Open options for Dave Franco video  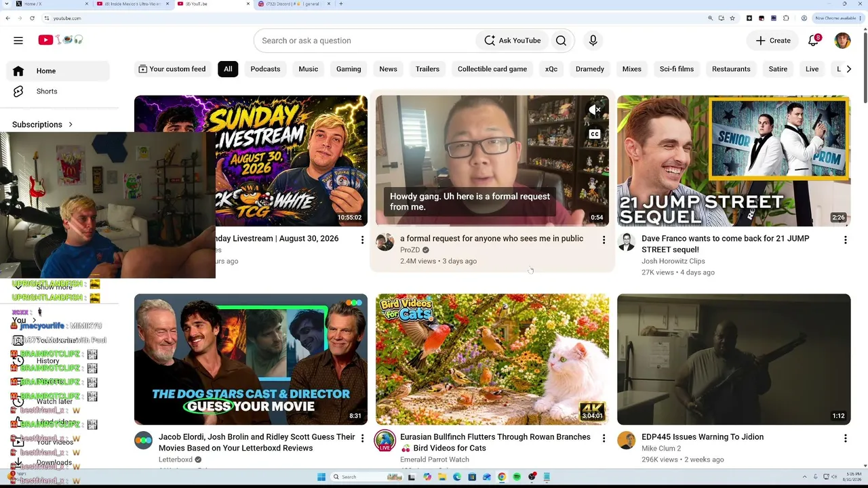coord(845,240)
